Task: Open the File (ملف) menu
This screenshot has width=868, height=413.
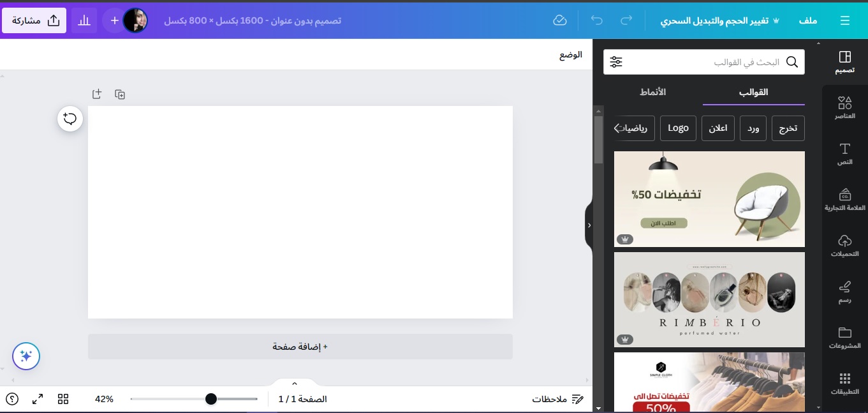Action: click(808, 20)
